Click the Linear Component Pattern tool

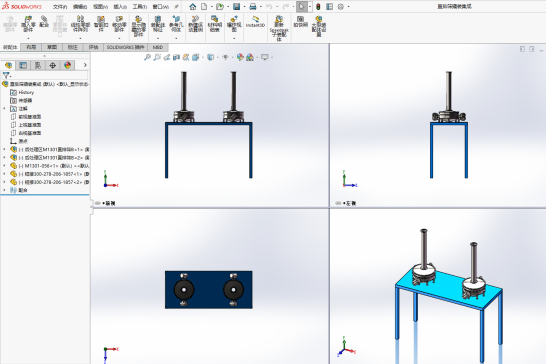[80, 24]
